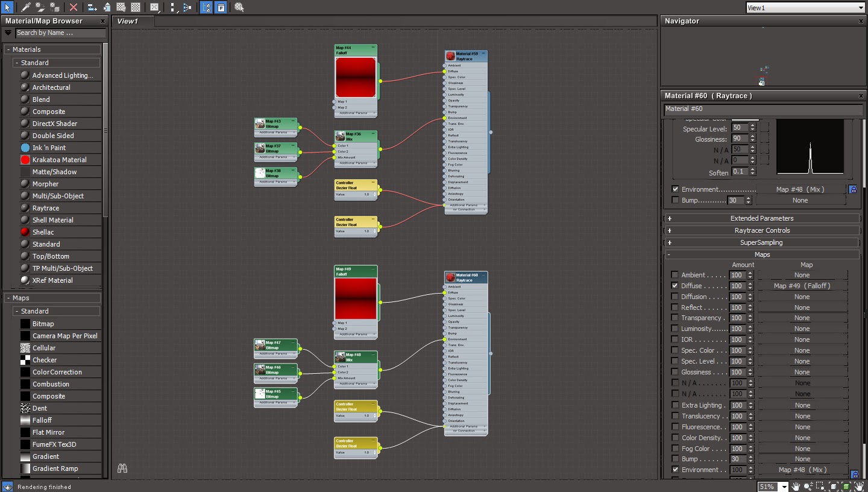Click the Search by Name field
Viewport: 868px width, 492px height.
[60, 33]
